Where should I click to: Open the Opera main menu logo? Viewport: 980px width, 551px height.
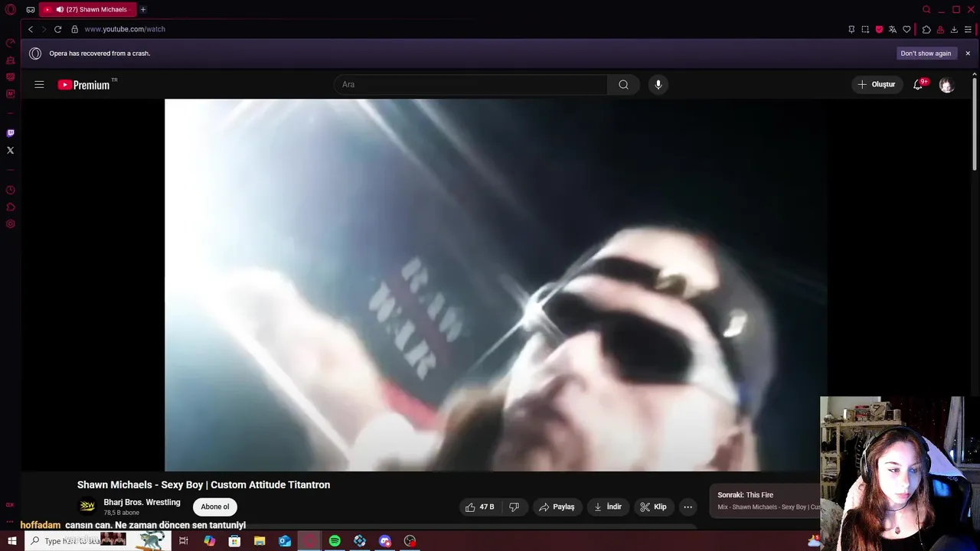[11, 10]
